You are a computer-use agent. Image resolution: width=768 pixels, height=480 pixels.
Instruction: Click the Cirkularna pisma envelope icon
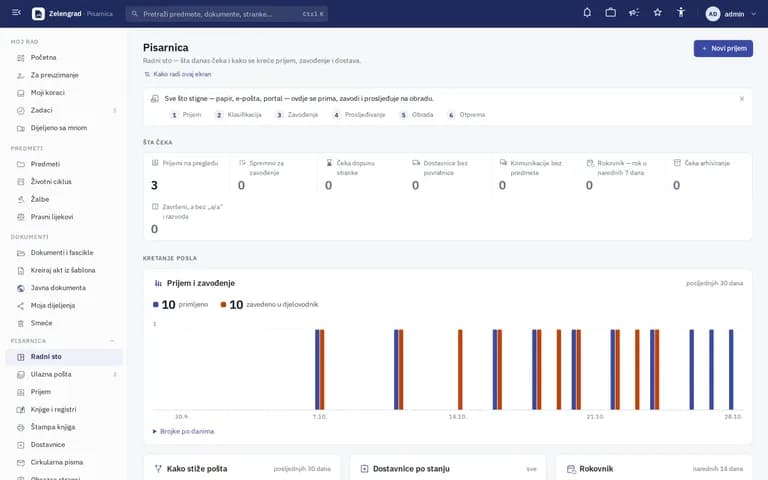pos(21,462)
